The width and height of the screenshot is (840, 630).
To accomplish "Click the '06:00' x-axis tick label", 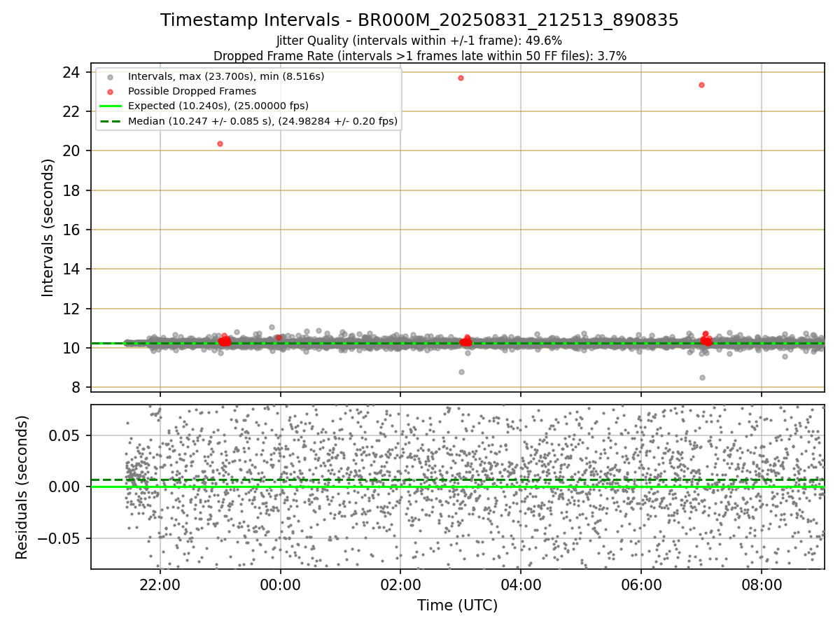I will pos(641,585).
